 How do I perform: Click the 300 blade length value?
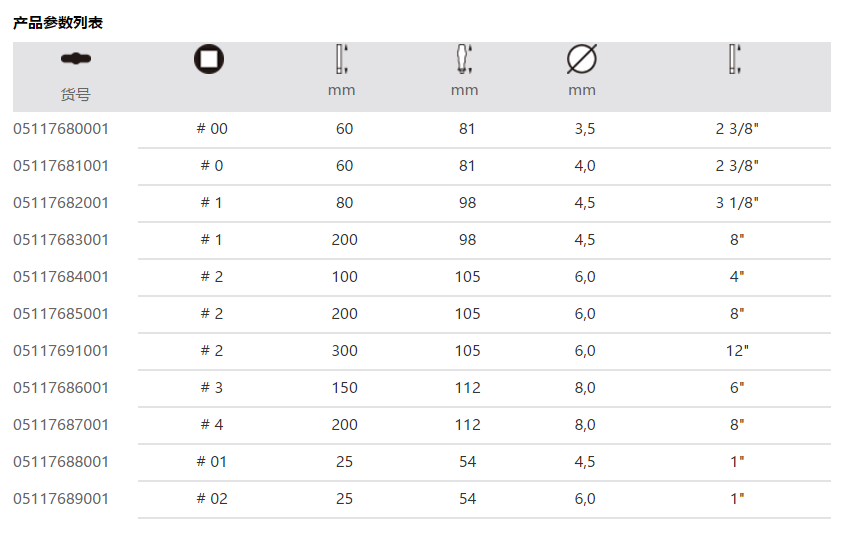[344, 351]
